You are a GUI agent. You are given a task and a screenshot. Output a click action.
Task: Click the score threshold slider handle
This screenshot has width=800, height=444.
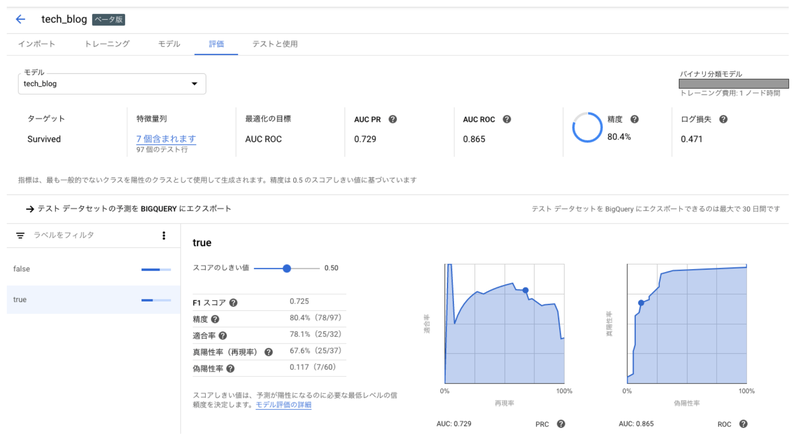[x=287, y=268]
